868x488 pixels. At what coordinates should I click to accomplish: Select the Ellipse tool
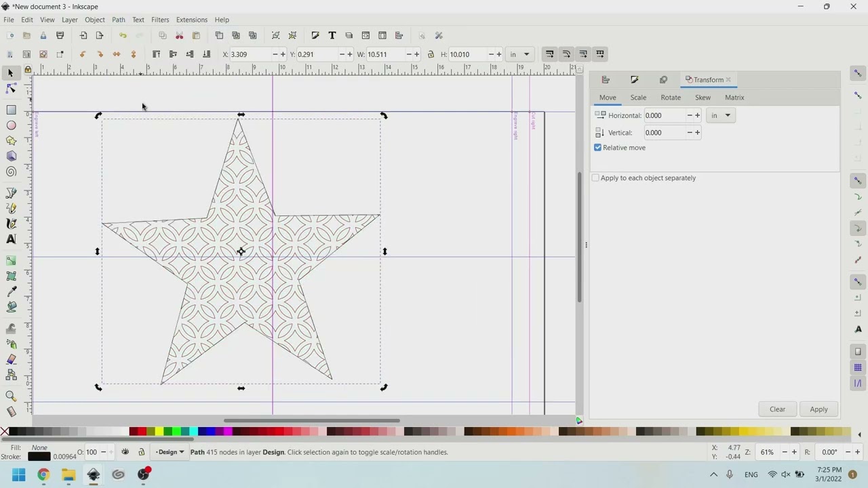11,125
